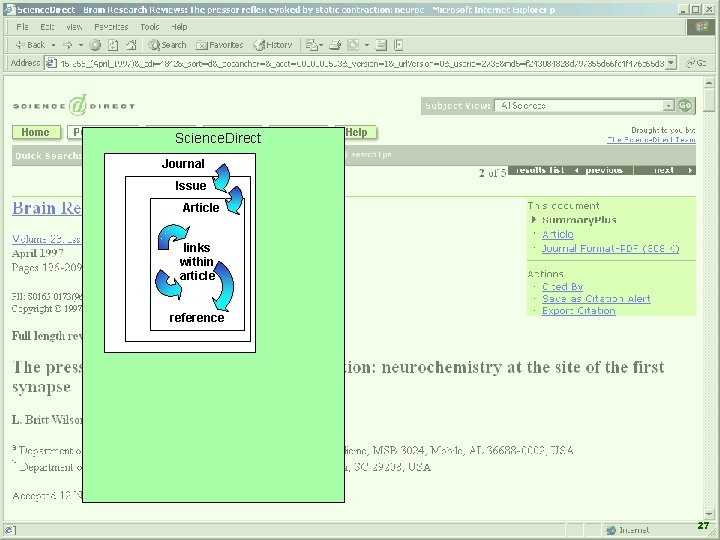Open the Forward history dropdown arrow
The image size is (720, 540).
(80, 45)
